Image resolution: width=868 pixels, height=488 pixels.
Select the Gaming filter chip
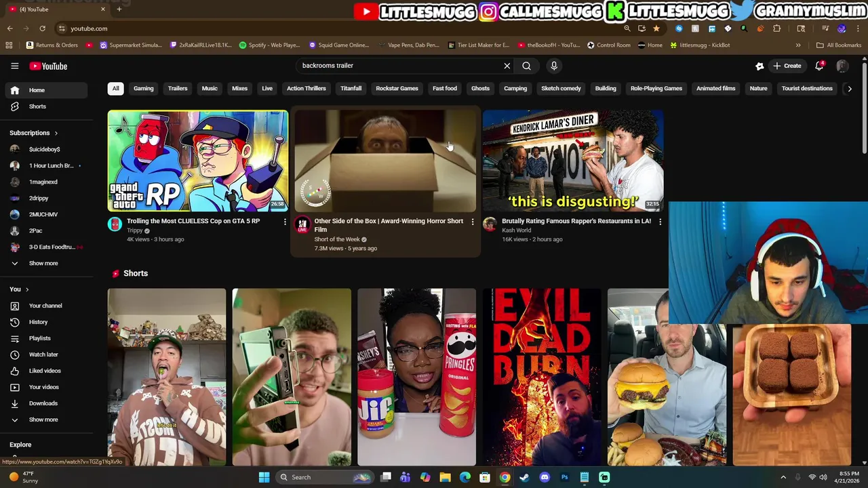143,88
